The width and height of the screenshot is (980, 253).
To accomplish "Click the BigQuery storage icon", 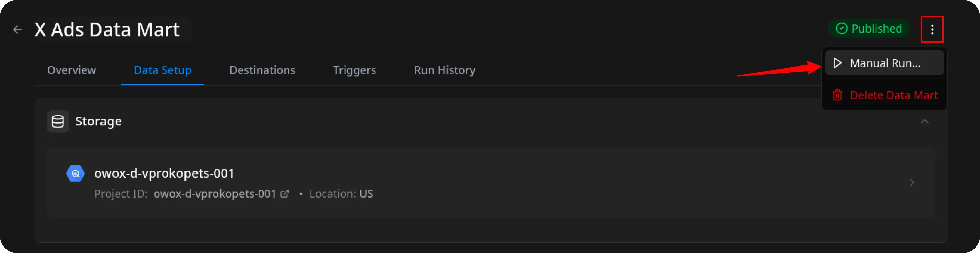I will pyautogui.click(x=75, y=173).
